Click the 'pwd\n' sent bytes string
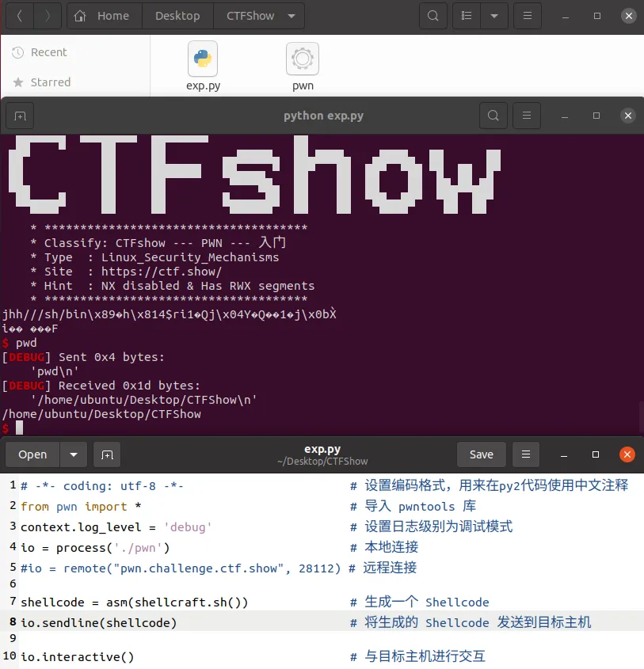This screenshot has height=669, width=644. 55,371
